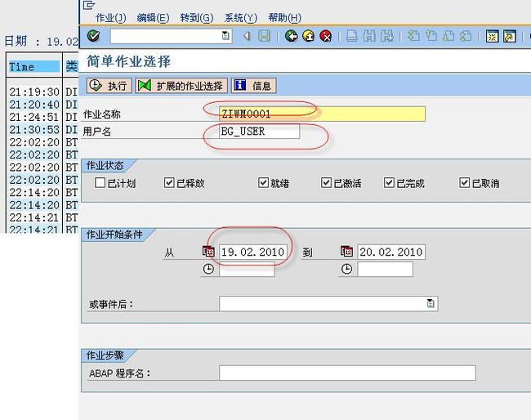Click the First Page icon
The height and width of the screenshot is (420, 531).
coord(413,36)
